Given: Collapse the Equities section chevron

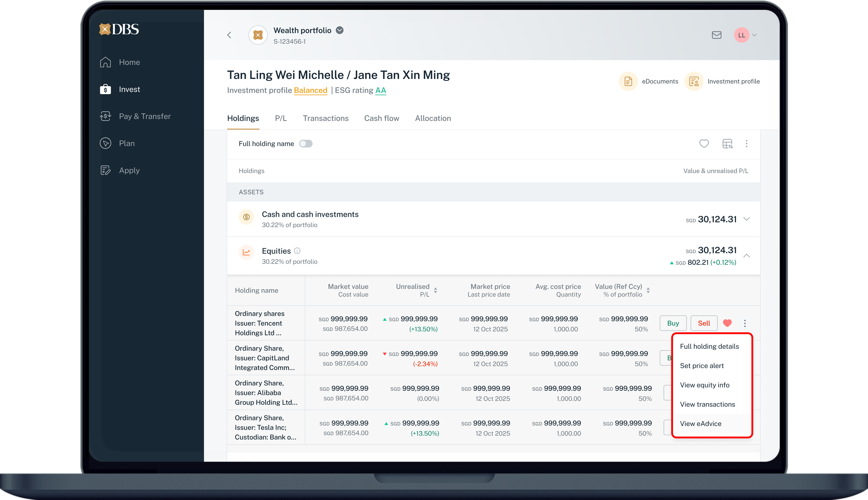Looking at the screenshot, I should point(746,256).
